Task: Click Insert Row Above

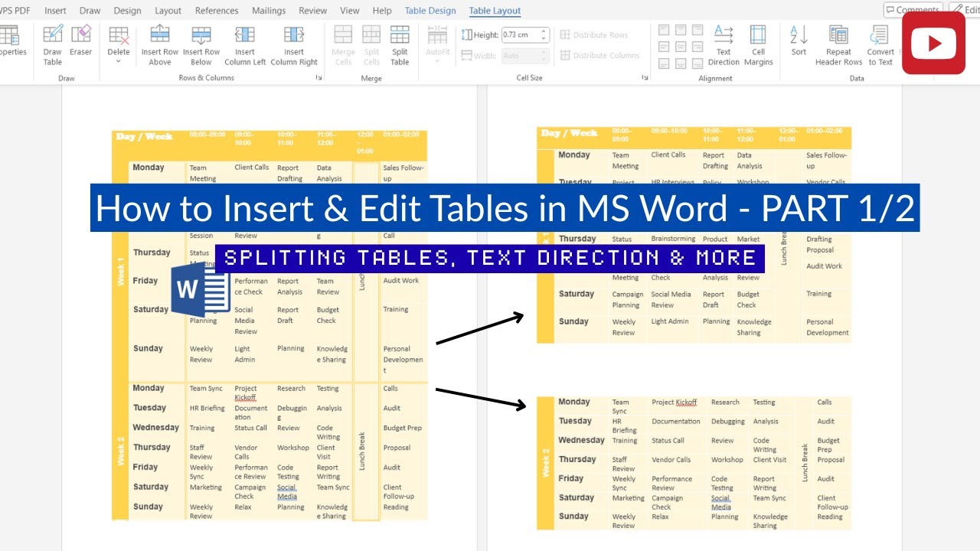Action: click(x=160, y=45)
